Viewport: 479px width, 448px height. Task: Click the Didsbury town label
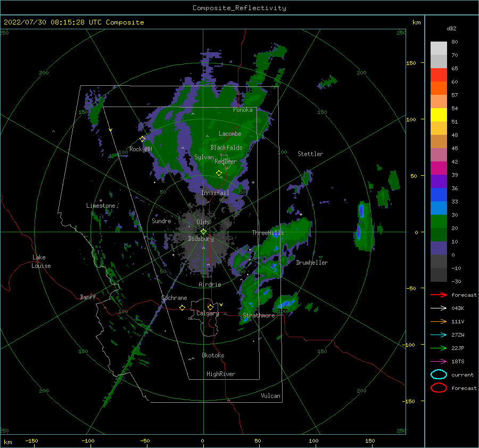(201, 239)
